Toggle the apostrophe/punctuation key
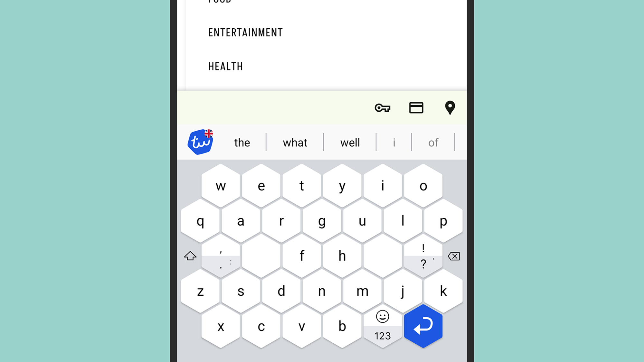The width and height of the screenshot is (644, 362). pyautogui.click(x=220, y=255)
